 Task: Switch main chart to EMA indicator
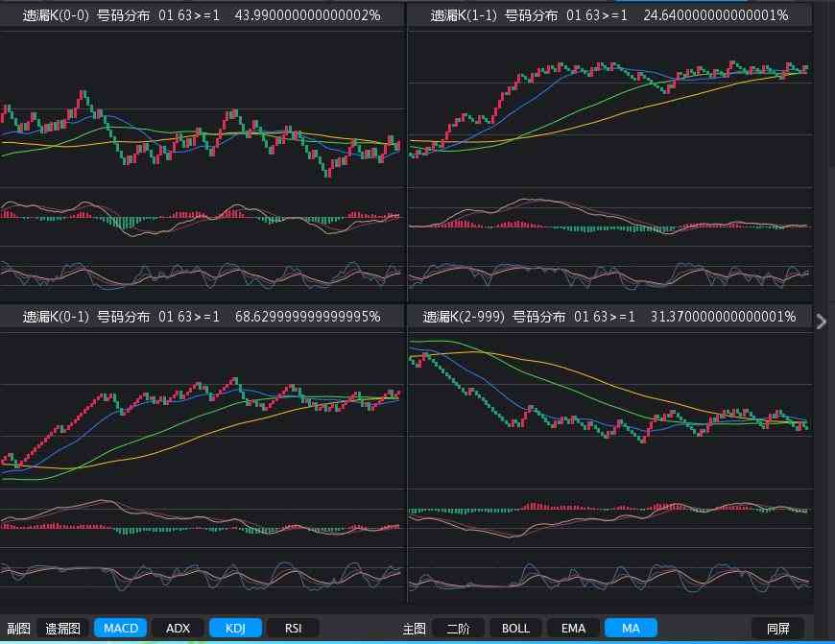pyautogui.click(x=573, y=628)
